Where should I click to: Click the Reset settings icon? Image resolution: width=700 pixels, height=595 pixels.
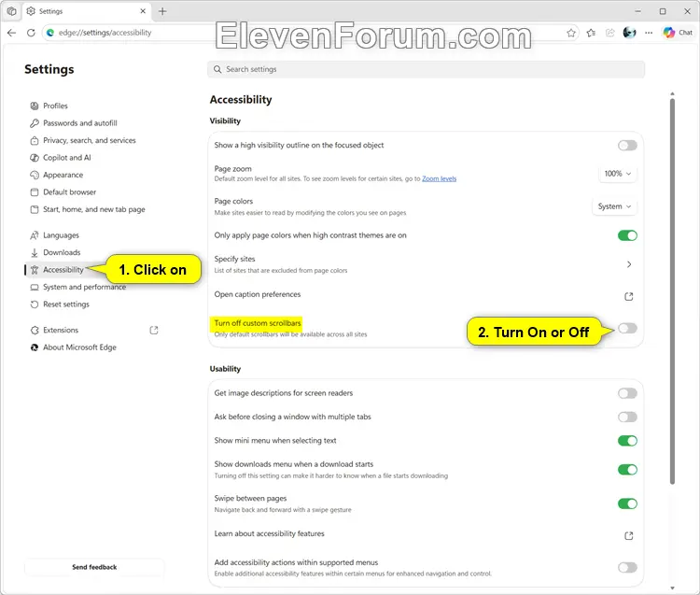35,305
